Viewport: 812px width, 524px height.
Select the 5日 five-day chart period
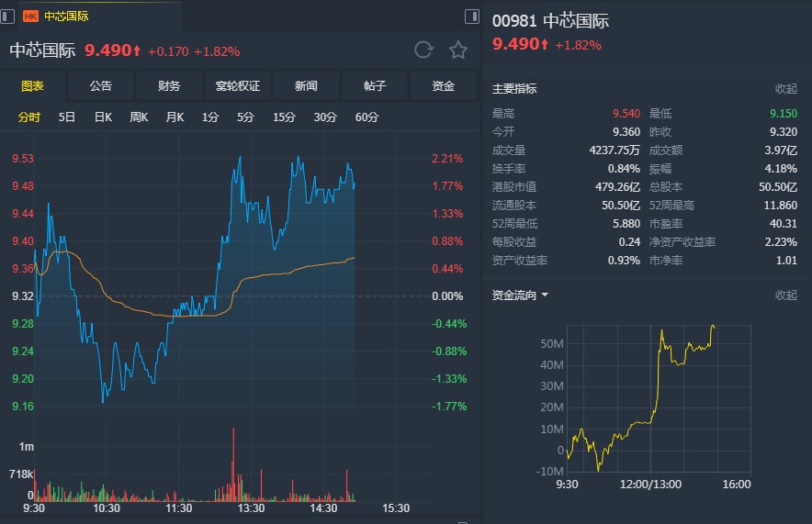[x=67, y=117]
